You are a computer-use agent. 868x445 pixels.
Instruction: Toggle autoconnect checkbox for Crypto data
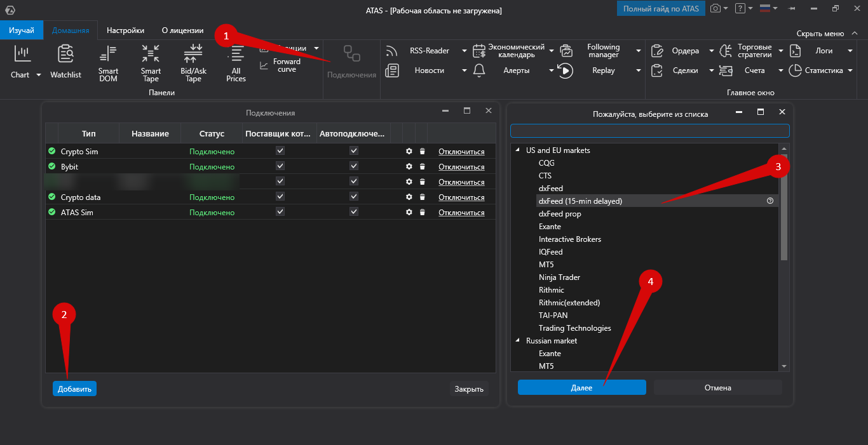tap(354, 197)
